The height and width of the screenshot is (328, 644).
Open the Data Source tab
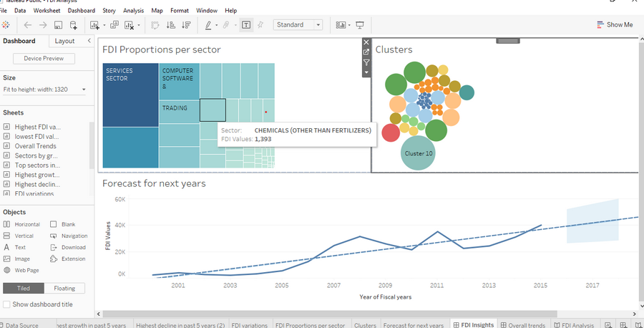(x=19, y=324)
